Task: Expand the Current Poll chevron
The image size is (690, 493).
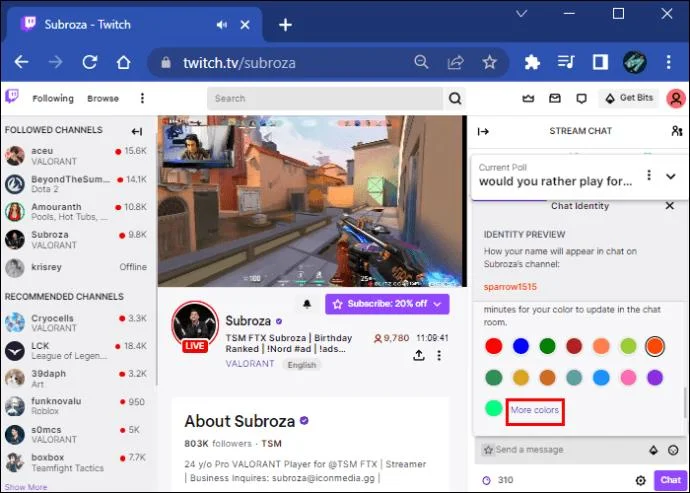Action: click(671, 176)
